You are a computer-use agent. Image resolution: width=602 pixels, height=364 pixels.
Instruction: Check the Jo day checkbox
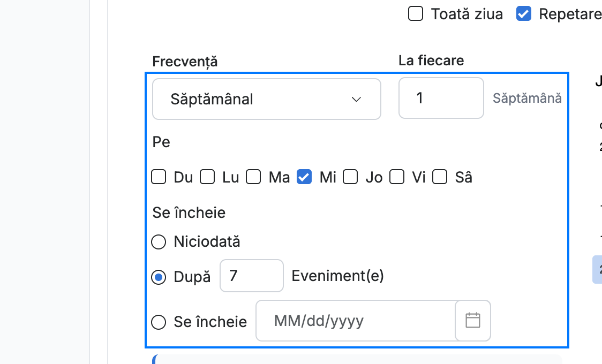coord(350,177)
